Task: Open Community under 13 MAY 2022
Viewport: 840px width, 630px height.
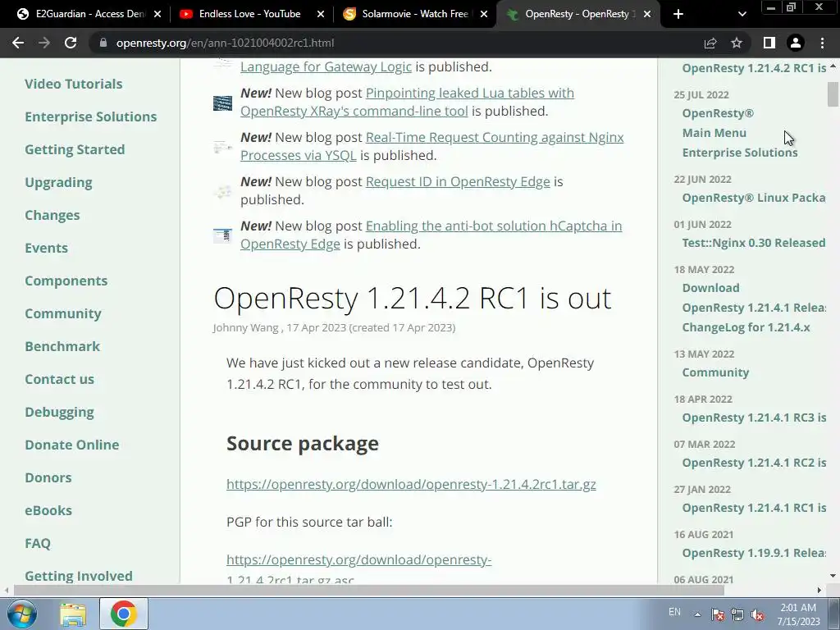Action: click(x=715, y=372)
